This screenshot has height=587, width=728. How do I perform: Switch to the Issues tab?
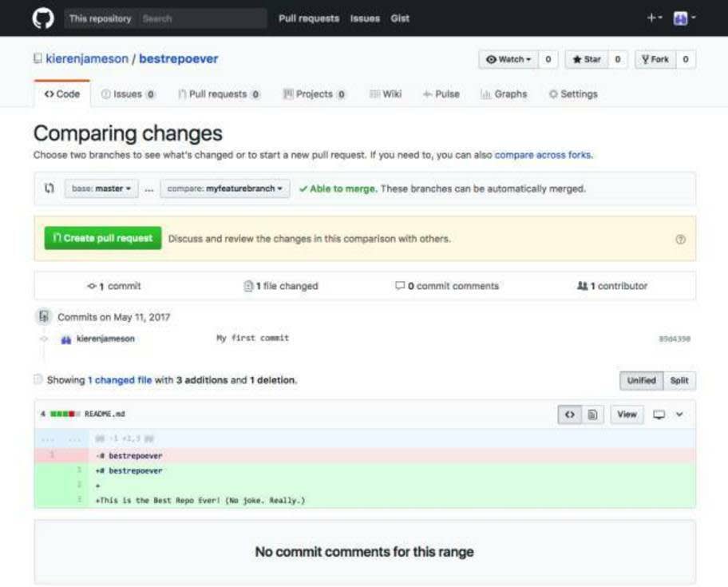(129, 93)
